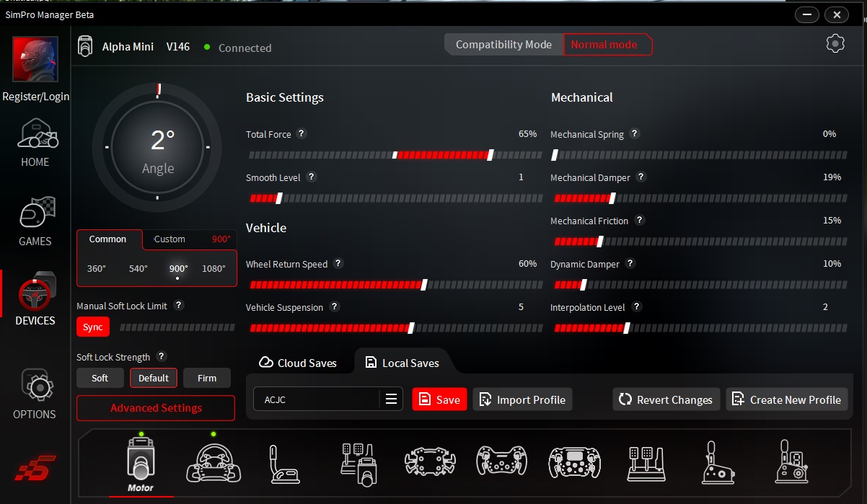Switch to Compatibility Mode
Screen dimensions: 867x504
pyautogui.click(x=503, y=45)
